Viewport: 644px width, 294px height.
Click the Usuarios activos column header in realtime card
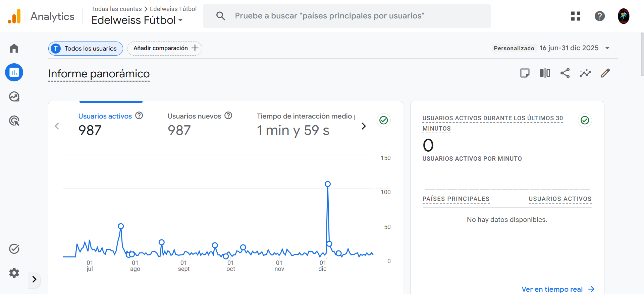coord(560,199)
